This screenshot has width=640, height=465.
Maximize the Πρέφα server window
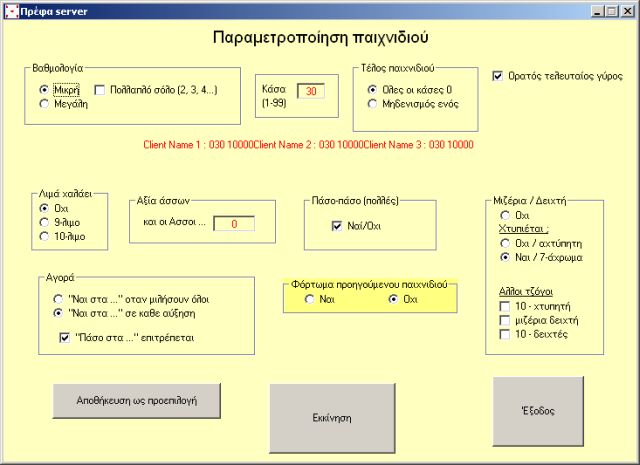tap(611, 11)
